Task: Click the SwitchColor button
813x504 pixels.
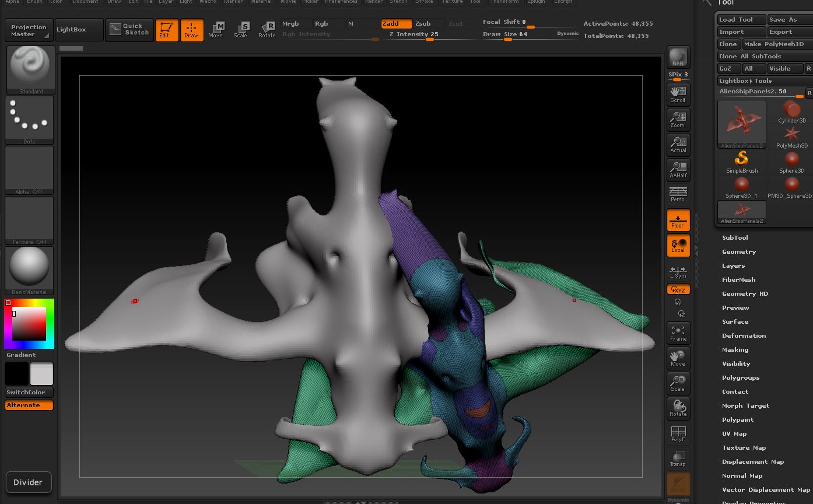Action: (29, 392)
